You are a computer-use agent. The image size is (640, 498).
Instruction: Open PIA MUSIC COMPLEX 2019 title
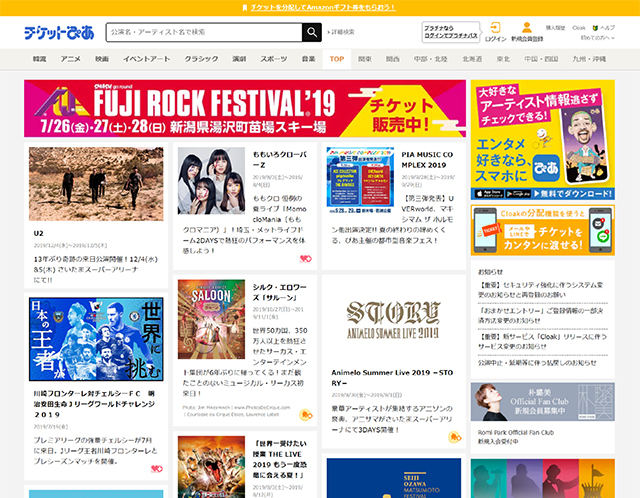[x=427, y=160]
